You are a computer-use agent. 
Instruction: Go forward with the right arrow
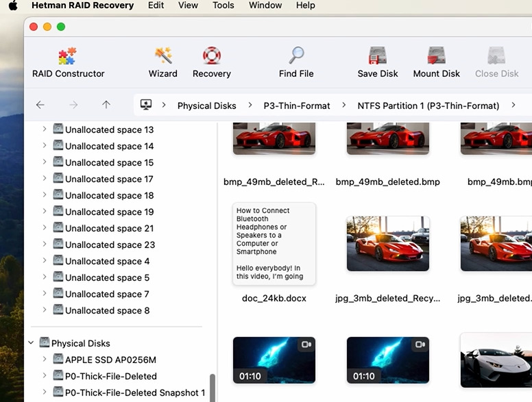(x=73, y=105)
